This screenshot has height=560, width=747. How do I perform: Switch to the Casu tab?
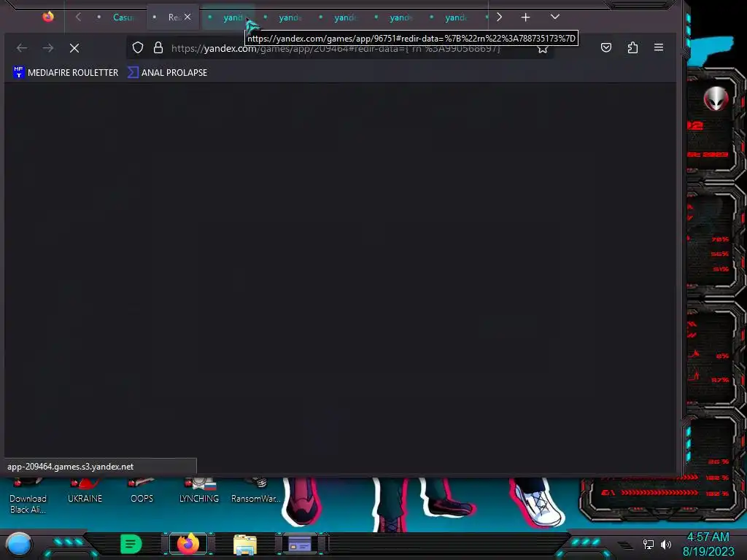pyautogui.click(x=119, y=17)
